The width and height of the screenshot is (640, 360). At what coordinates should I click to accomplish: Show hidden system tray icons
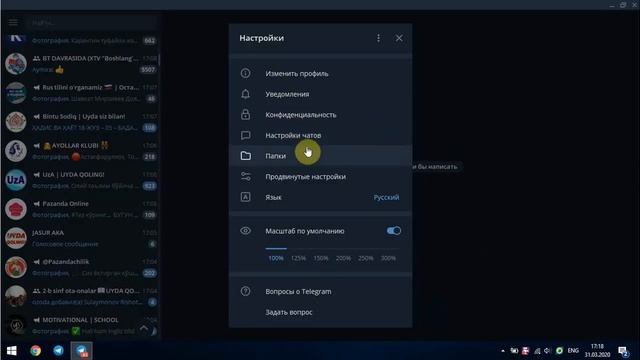tap(503, 351)
